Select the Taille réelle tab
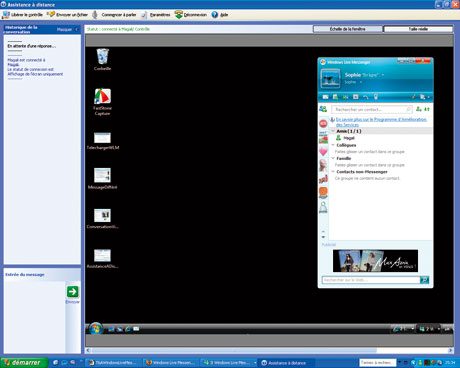Screen dimensions: 460x368 point(418,29)
